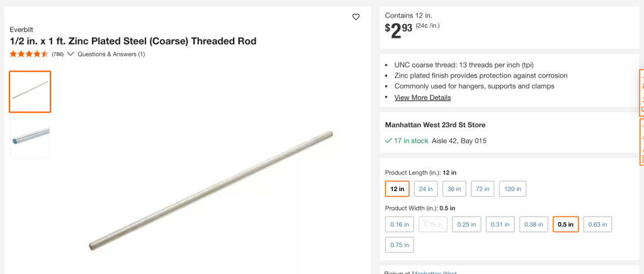Pick the 120 in length option
The width and height of the screenshot is (644, 274).
512,189
